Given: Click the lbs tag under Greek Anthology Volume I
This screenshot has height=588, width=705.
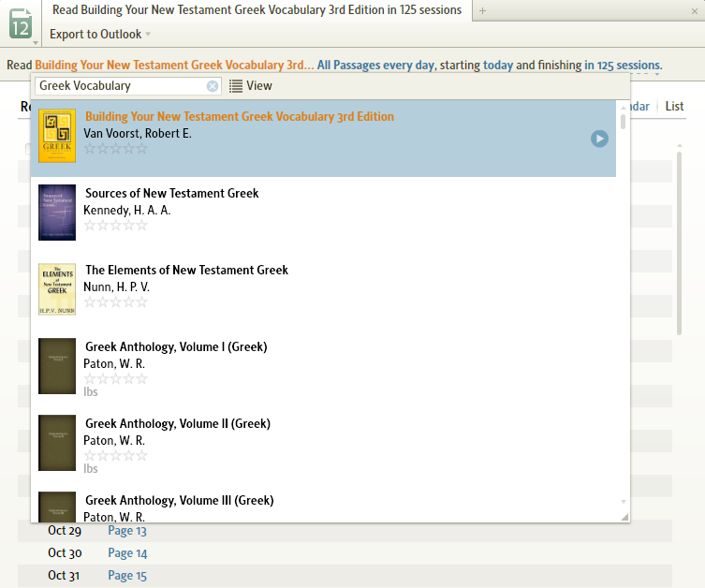Looking at the screenshot, I should point(91,392).
